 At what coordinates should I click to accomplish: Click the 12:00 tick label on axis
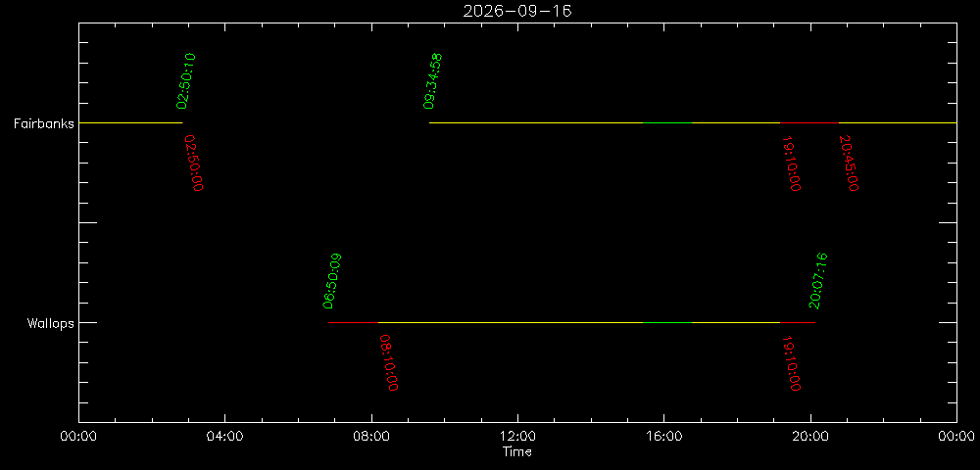pos(517,436)
